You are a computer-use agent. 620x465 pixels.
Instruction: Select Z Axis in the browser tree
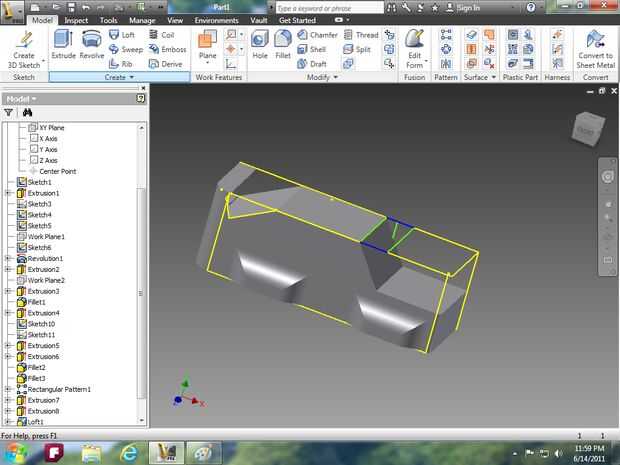(44, 160)
